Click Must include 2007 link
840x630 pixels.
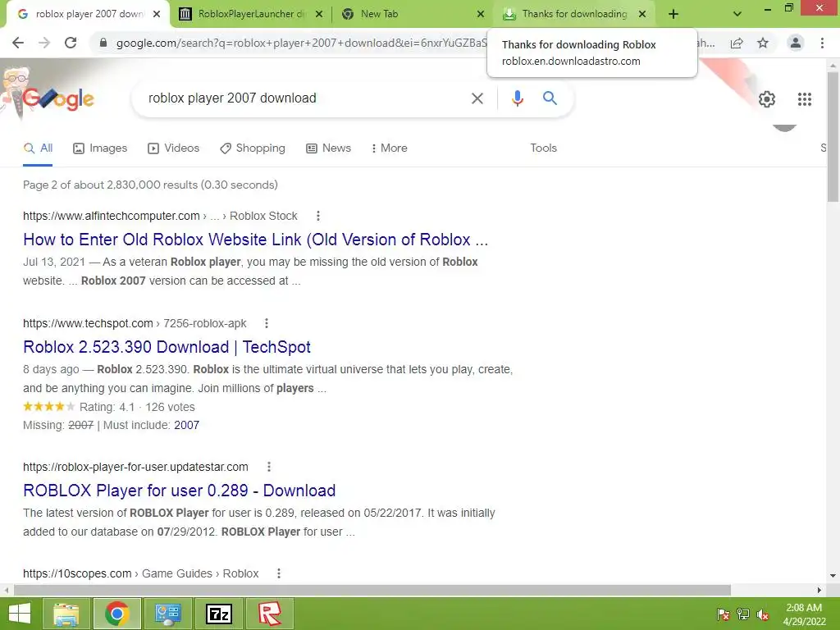[x=186, y=425]
